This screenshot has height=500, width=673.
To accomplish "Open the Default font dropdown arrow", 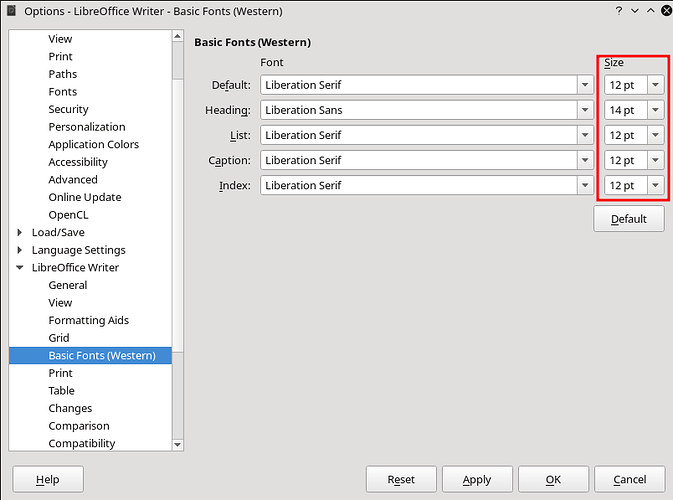I will click(585, 85).
